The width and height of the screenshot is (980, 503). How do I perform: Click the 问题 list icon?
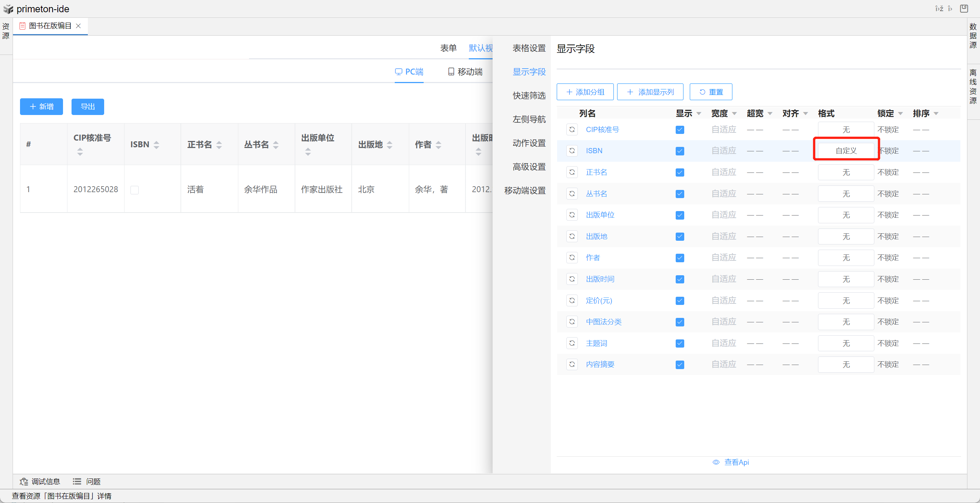[x=77, y=482]
